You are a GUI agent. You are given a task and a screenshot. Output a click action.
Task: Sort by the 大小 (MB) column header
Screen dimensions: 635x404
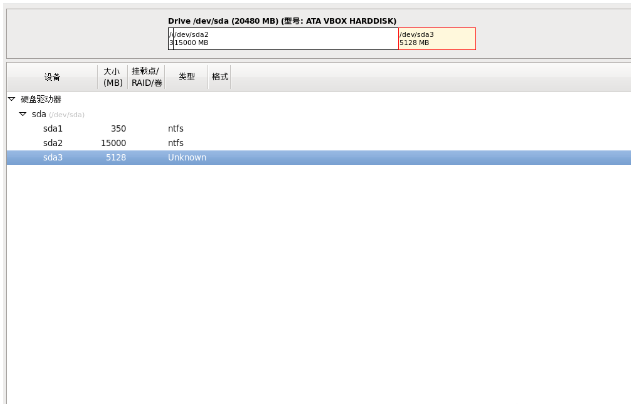tap(112, 77)
